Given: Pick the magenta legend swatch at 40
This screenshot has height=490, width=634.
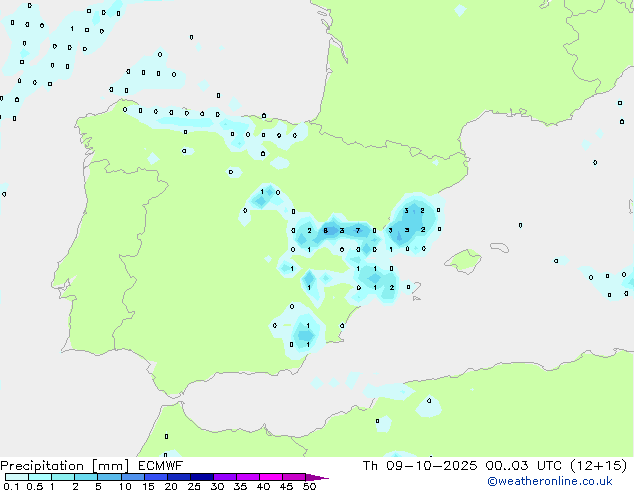Looking at the screenshot, I should pos(271,477).
